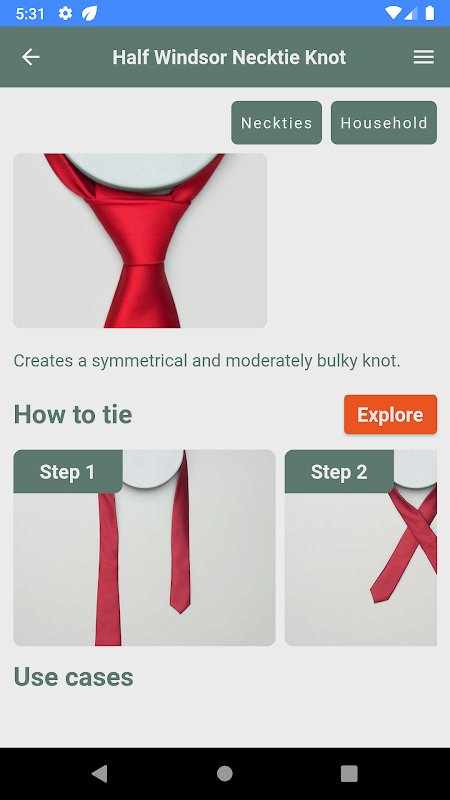This screenshot has width=450, height=800.
Task: Tap the settings gear status icon
Action: 65,13
